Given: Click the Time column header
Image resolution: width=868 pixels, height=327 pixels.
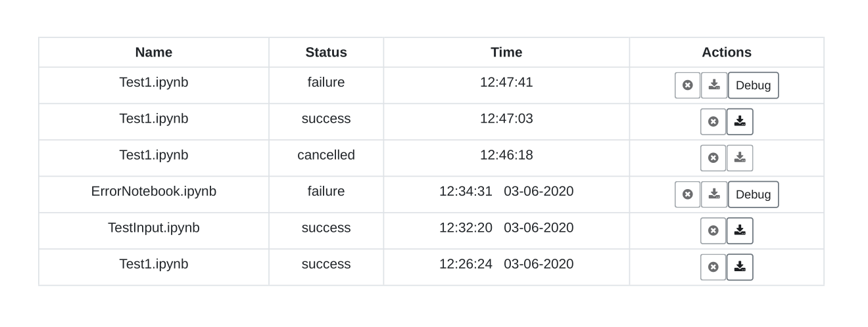Looking at the screenshot, I should tap(506, 53).
